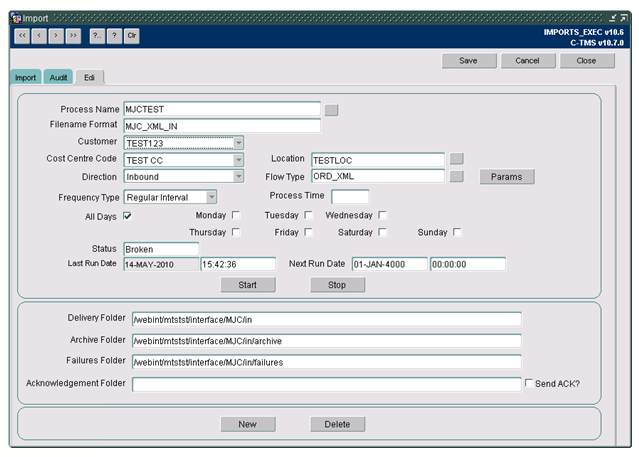Viewport: 639px width, 457px height.
Task: Click the empty Acknowledgement Folder field
Action: pos(327,384)
